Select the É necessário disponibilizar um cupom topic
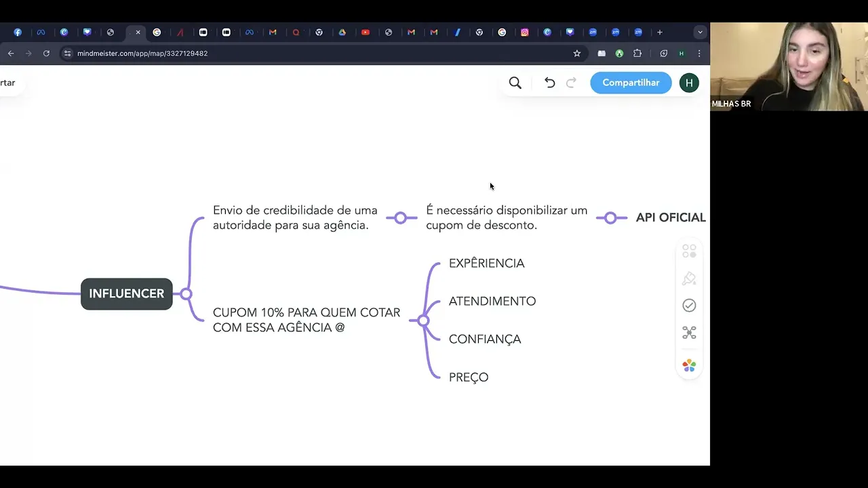 point(507,218)
